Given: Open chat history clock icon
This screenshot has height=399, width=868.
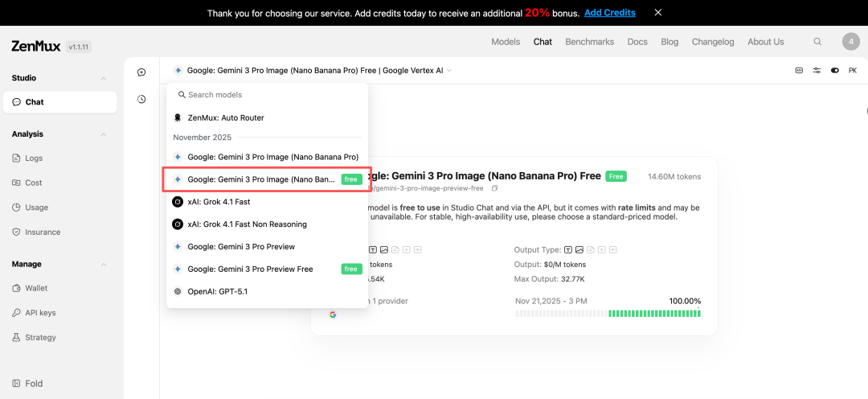Looking at the screenshot, I should (141, 99).
